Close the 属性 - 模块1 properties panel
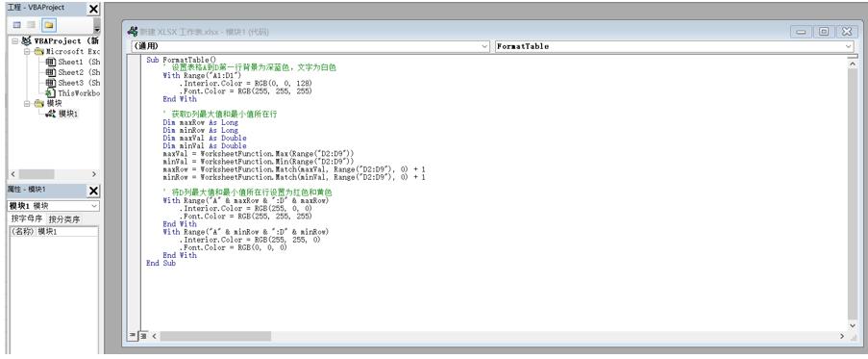Image resolution: width=868 pixels, height=359 pixels. tap(93, 192)
